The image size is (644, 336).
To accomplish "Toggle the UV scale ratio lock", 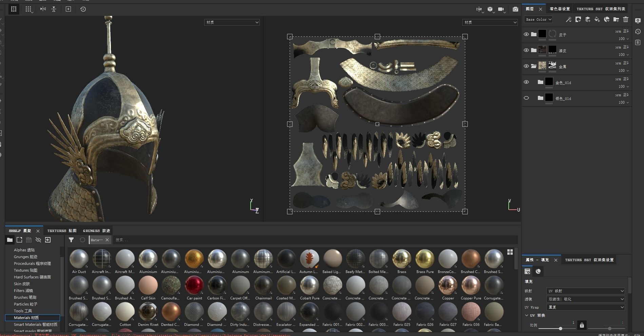I will (582, 325).
